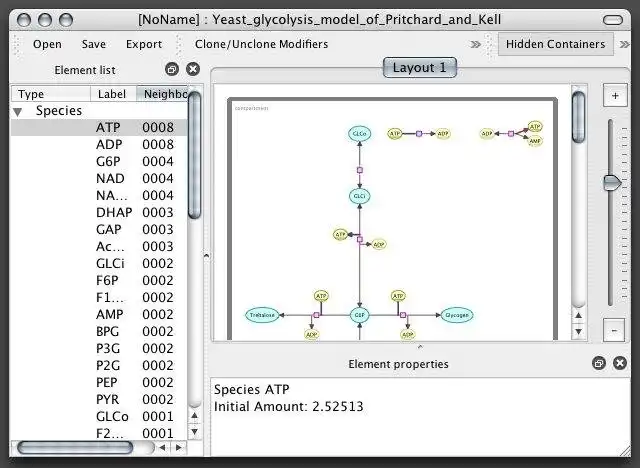The image size is (640, 468).
Task: Select the G6P node in the diagram
Action: coord(360,315)
